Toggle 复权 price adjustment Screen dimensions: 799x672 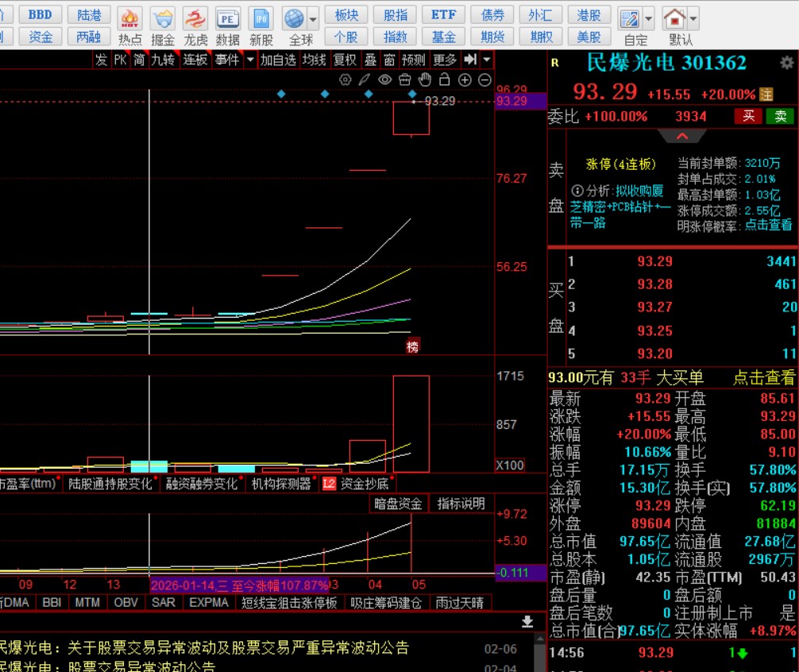click(x=345, y=60)
